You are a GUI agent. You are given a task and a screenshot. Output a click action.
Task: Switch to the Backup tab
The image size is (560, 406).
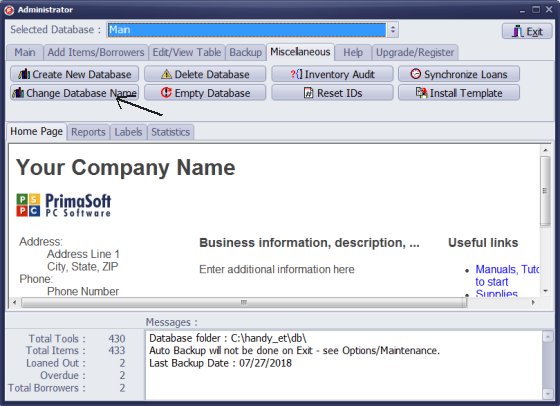tap(245, 52)
